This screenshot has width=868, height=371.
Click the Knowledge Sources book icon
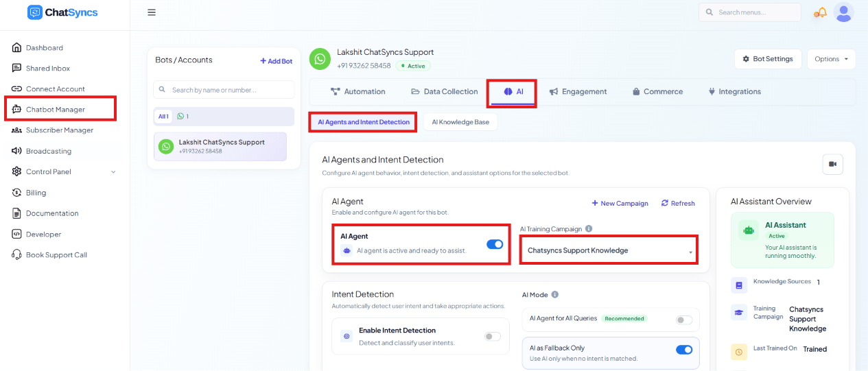(x=738, y=285)
